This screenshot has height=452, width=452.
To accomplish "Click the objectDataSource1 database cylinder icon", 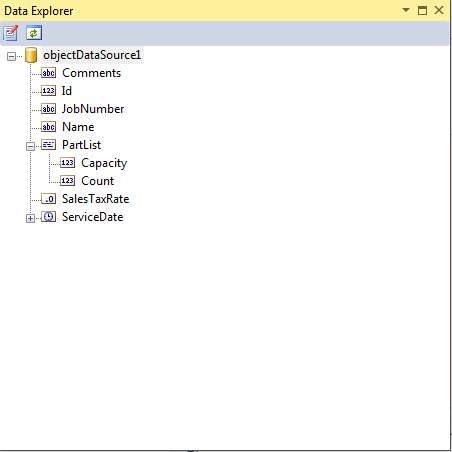I will point(31,55).
